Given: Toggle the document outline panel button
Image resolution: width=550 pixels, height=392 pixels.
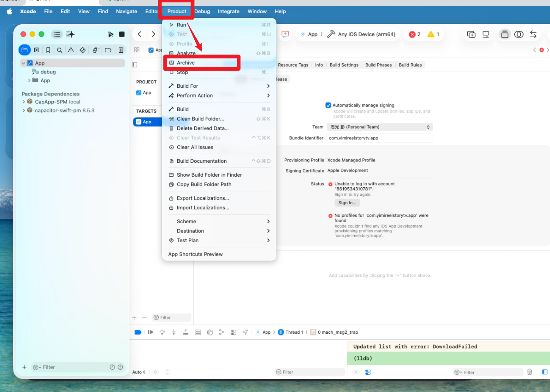Looking at the screenshot, I should [x=134, y=65].
